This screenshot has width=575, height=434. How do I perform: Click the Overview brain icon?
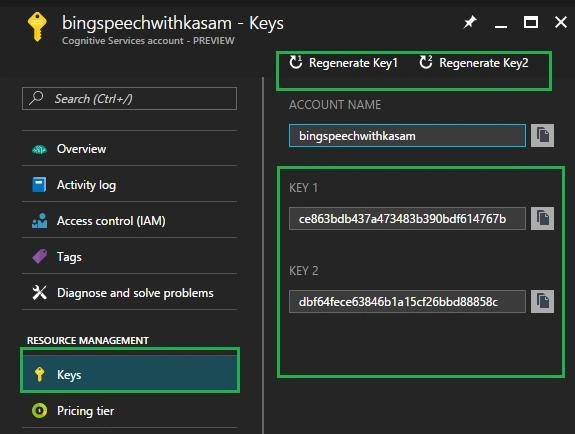39,150
